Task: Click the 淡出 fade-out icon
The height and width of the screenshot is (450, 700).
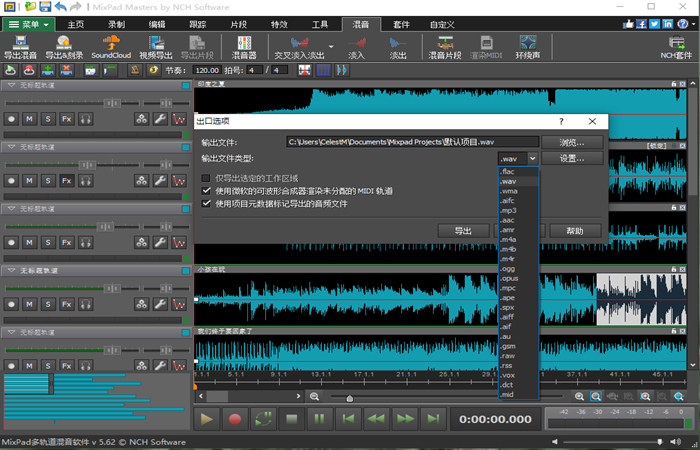Action: [397, 47]
